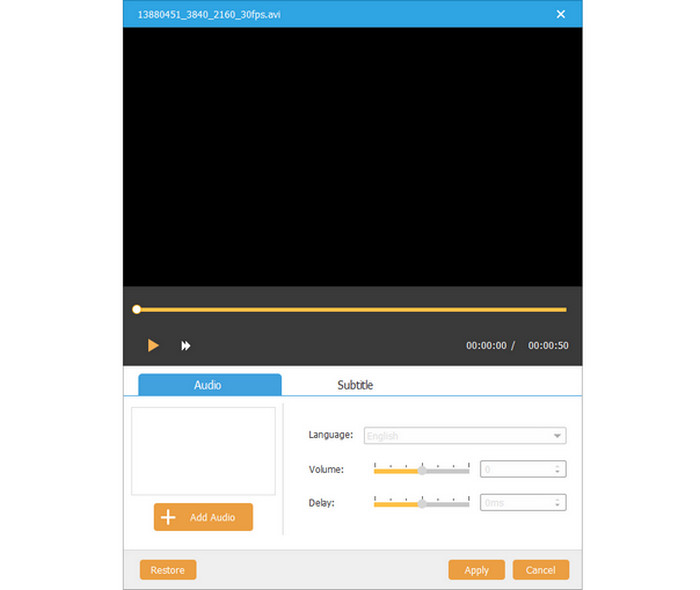Apply the audio changes

tap(477, 570)
